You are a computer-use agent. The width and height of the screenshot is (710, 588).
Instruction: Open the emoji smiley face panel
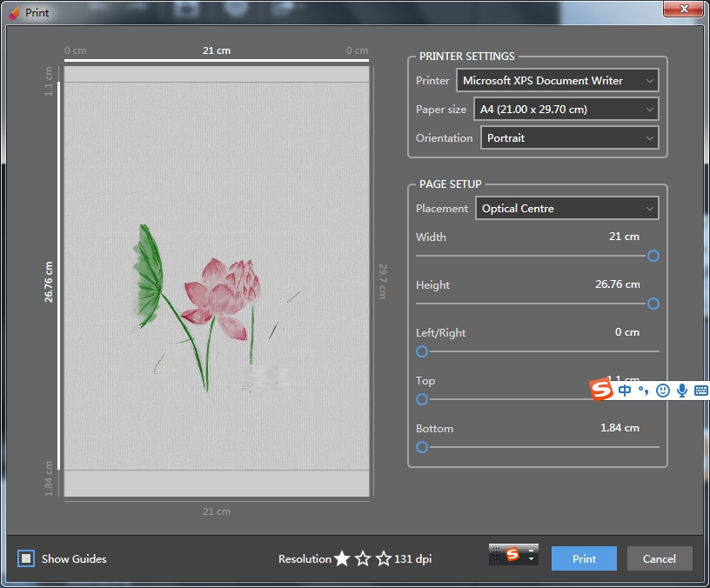click(663, 391)
